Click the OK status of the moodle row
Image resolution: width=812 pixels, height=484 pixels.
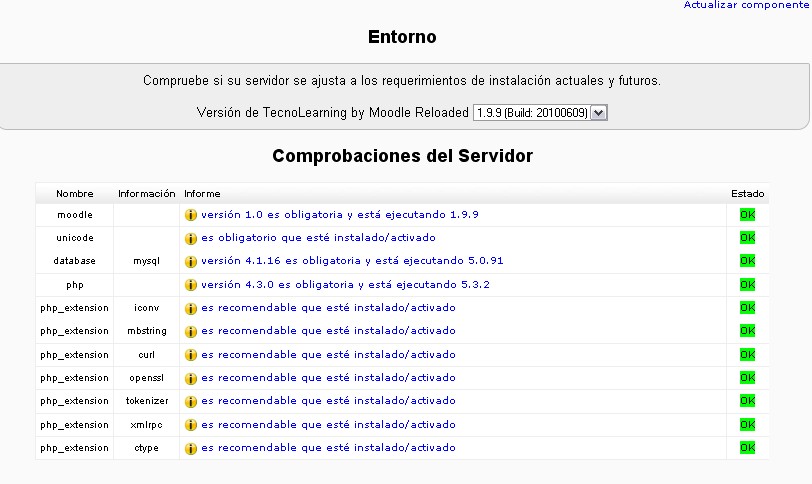point(747,215)
